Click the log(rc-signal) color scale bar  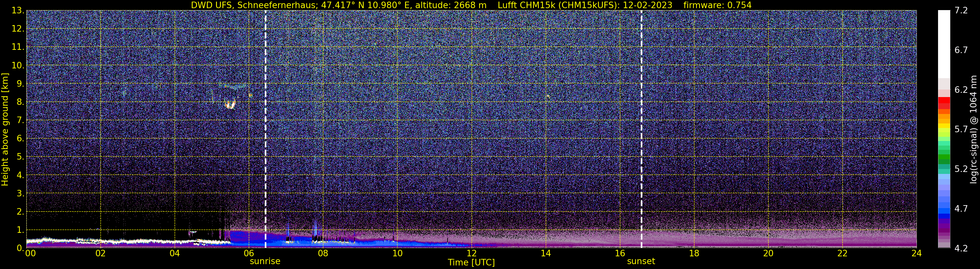click(944, 129)
